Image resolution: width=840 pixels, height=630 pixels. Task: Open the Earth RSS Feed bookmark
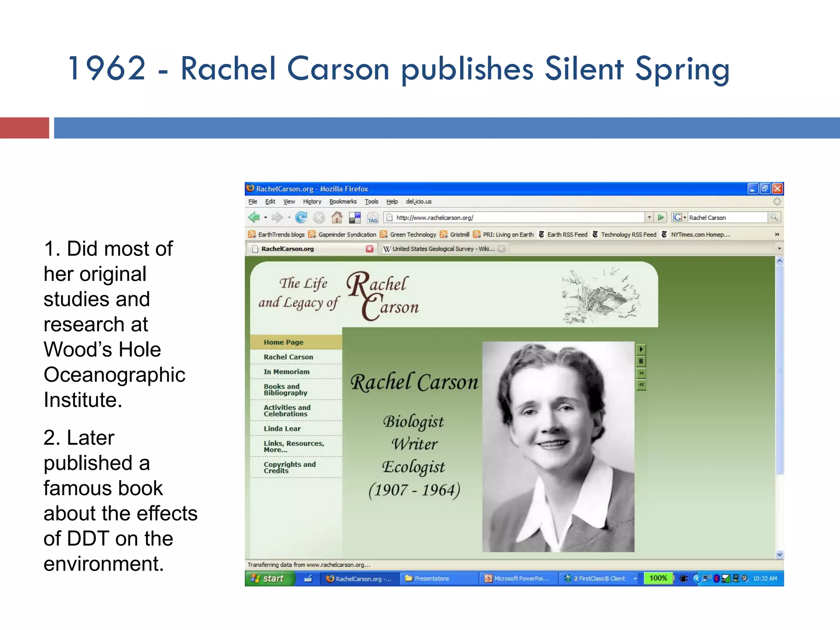pos(563,235)
